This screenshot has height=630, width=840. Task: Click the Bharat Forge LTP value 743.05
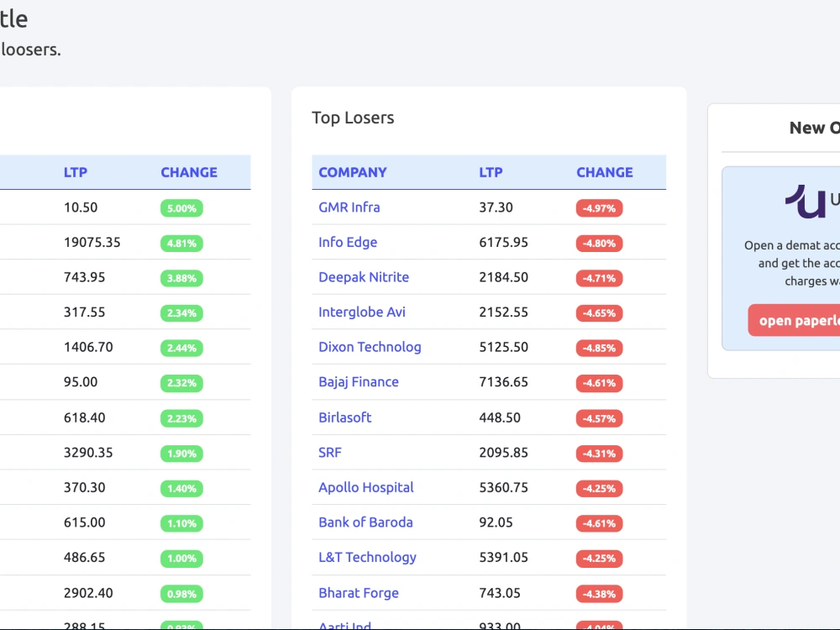500,593
